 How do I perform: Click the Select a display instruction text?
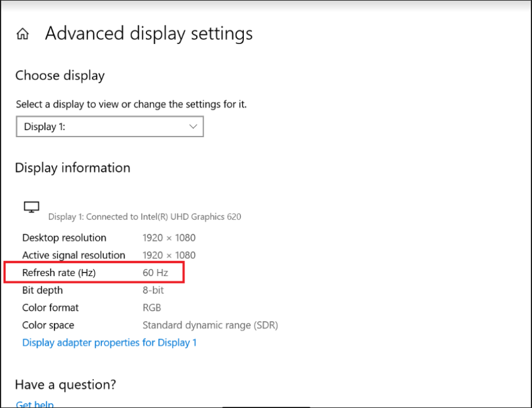[x=131, y=105]
